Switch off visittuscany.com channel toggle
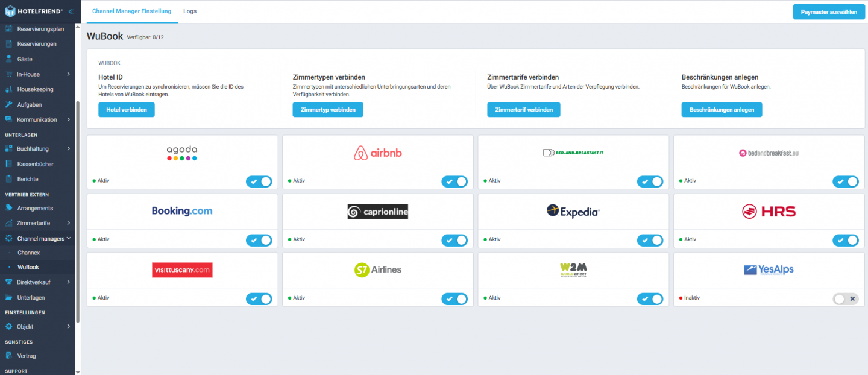 [x=259, y=298]
